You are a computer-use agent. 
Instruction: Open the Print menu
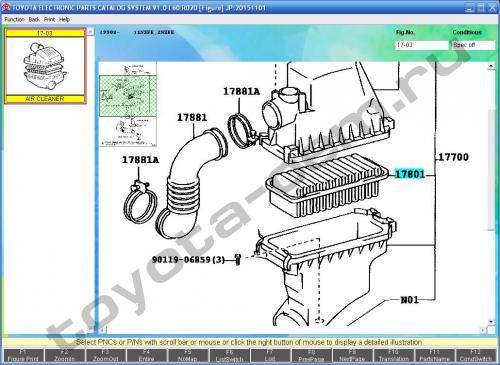tap(49, 20)
